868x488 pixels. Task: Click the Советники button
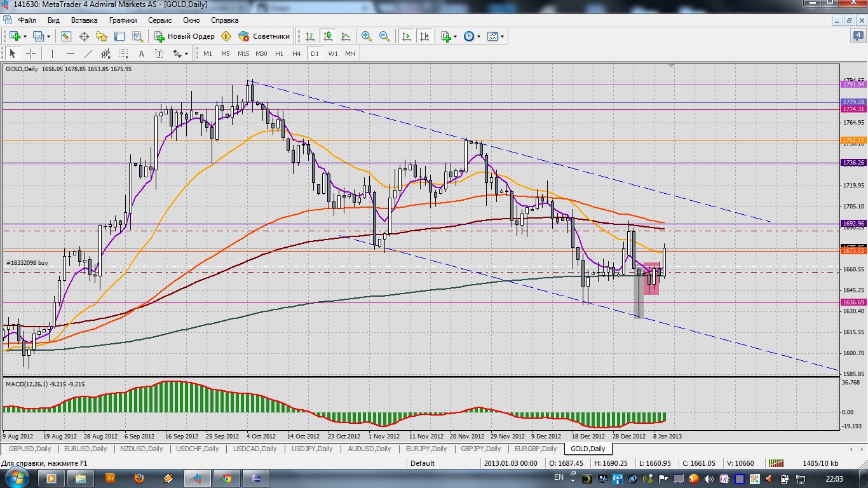pos(264,36)
